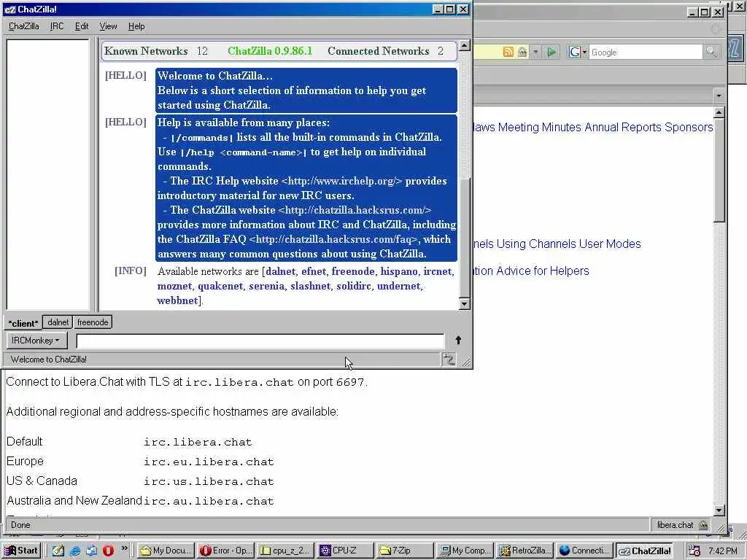
Task: Switch to the 7-Zip taskbar button
Action: [x=404, y=551]
